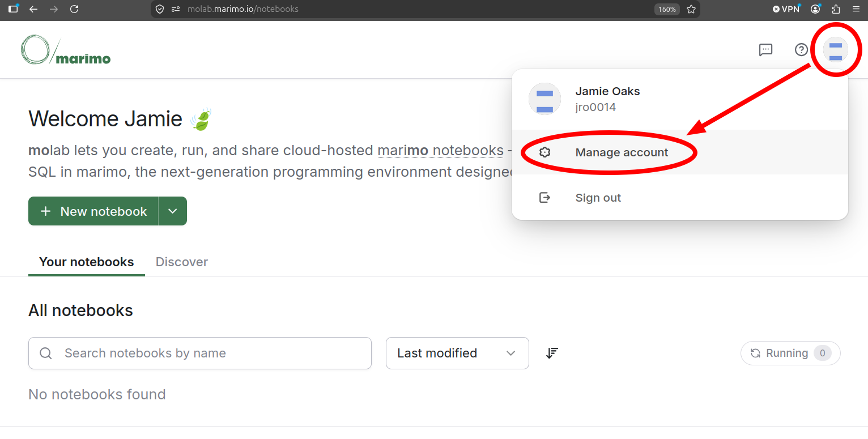Screen dimensions: 868x439
Task: Click the No notebooks found message
Action: [97, 394]
